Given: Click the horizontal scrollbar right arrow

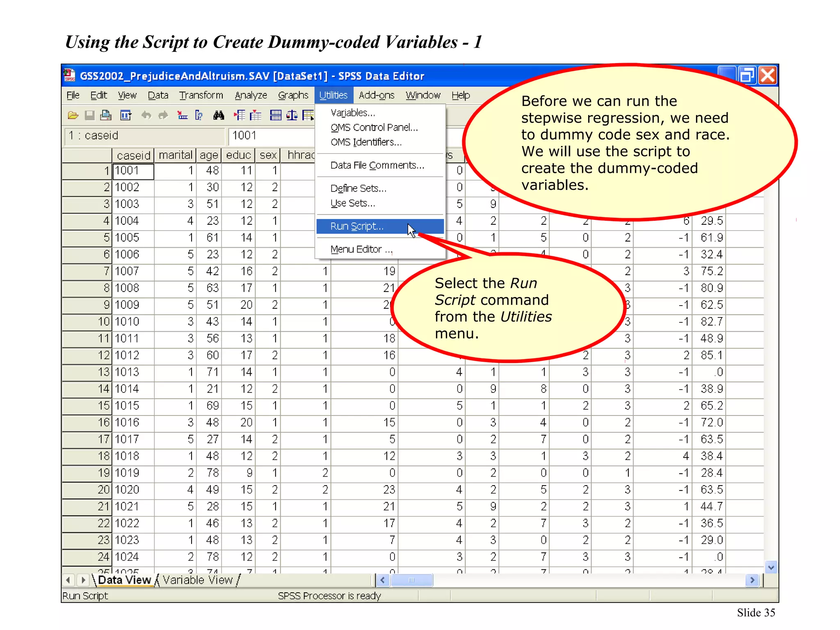Looking at the screenshot, I should click(x=752, y=580).
